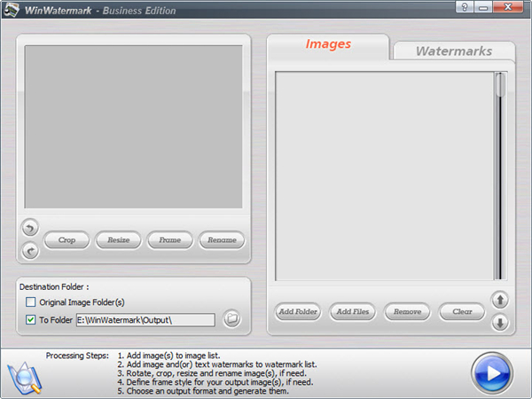Select the Images tab
532x399 pixels.
(x=328, y=44)
